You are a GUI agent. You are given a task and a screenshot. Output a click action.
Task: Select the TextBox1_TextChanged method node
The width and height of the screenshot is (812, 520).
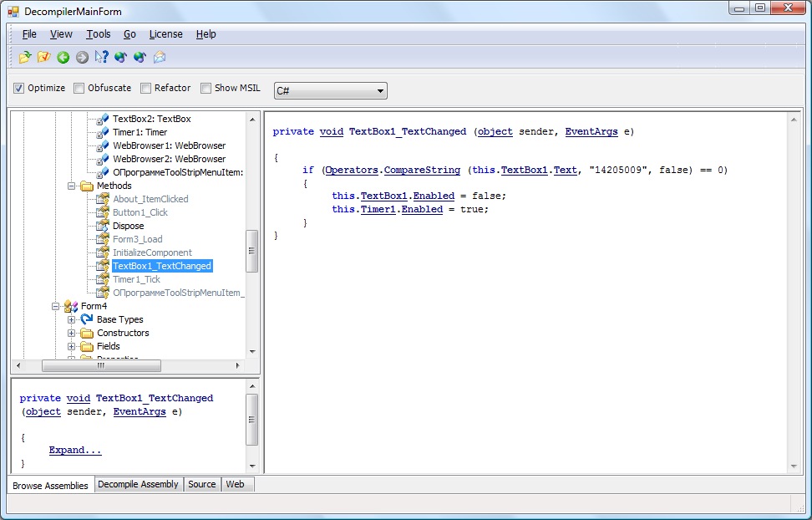point(162,266)
